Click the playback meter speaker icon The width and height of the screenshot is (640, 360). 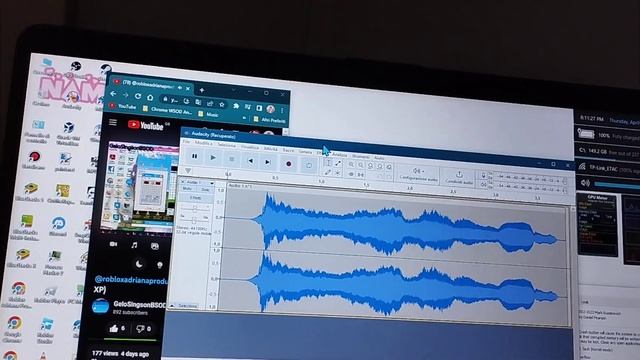click(x=484, y=184)
